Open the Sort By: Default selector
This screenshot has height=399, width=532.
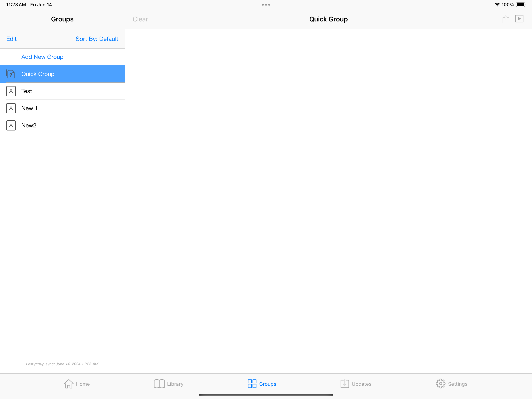(97, 39)
